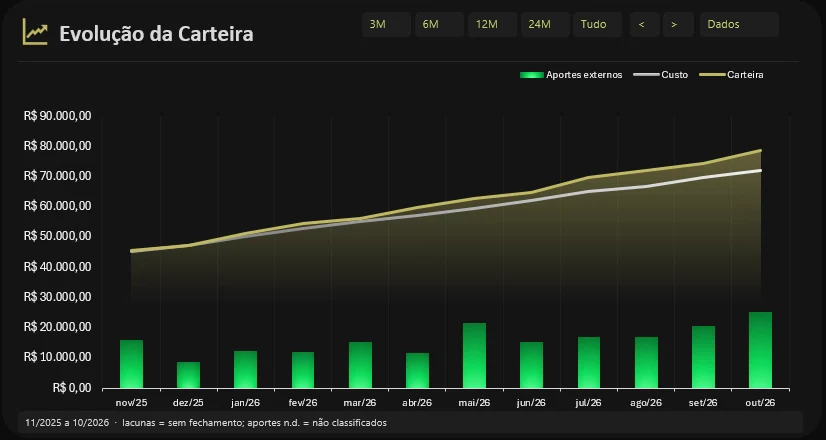Select the fev/26 contribution bar
This screenshot has width=826, height=440.
(302, 370)
